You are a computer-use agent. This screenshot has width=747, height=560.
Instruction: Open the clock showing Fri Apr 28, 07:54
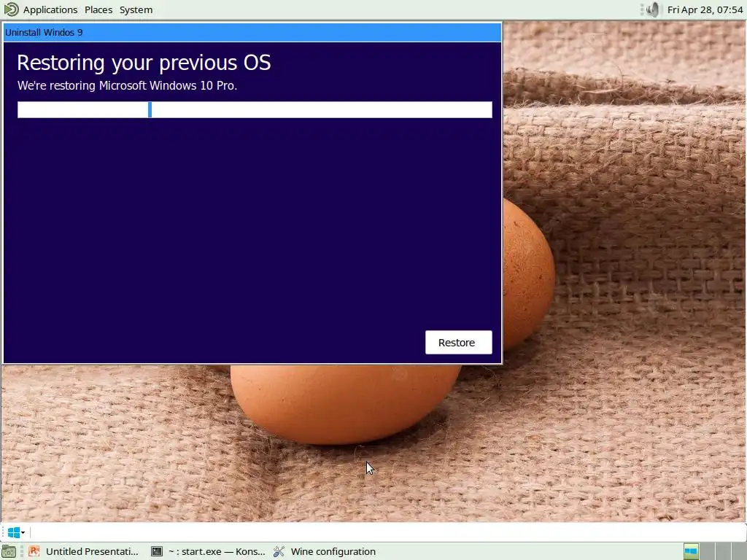705,9
